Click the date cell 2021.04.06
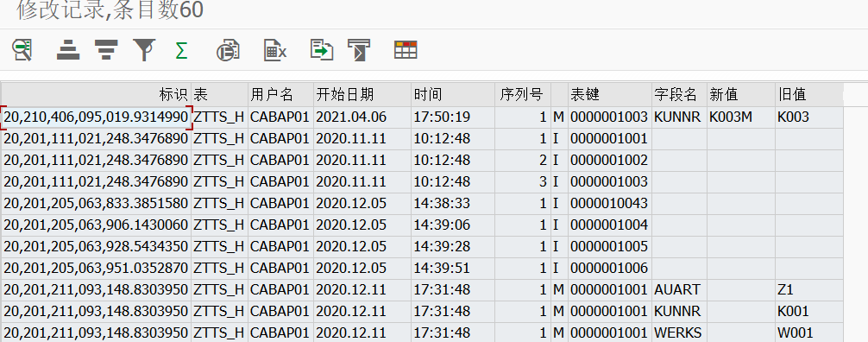Viewport: 868px width, 342px height. 362,117
